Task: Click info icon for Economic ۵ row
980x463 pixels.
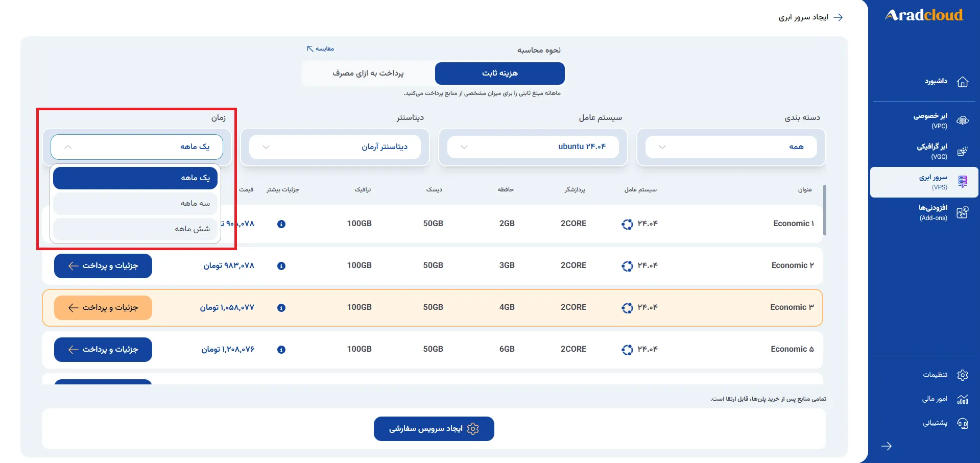Action: pos(281,350)
